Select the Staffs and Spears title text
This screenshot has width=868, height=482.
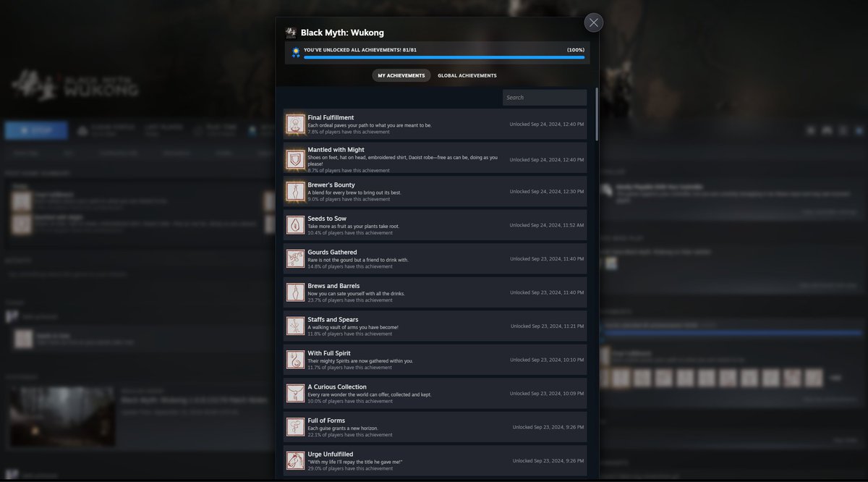point(333,319)
